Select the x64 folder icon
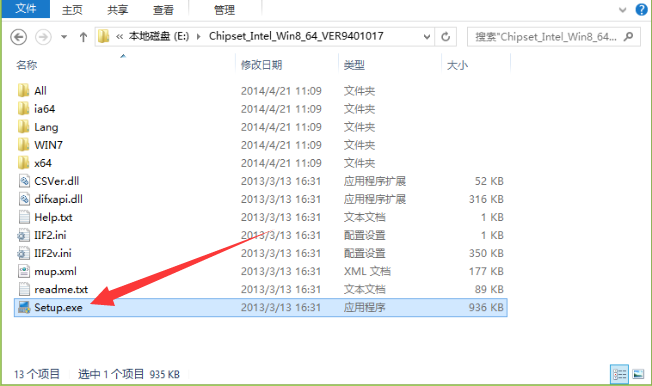 click(x=24, y=163)
